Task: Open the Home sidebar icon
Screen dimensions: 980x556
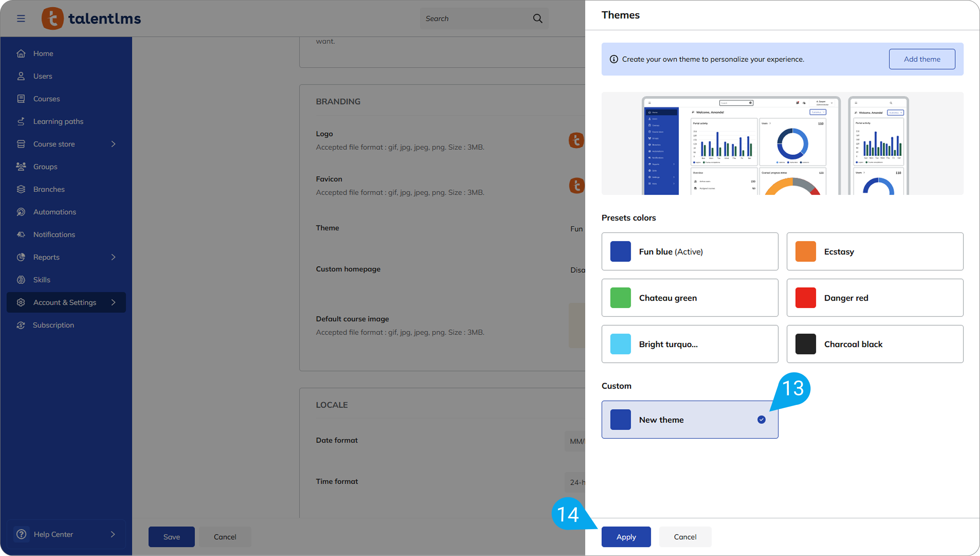Action: 21,54
